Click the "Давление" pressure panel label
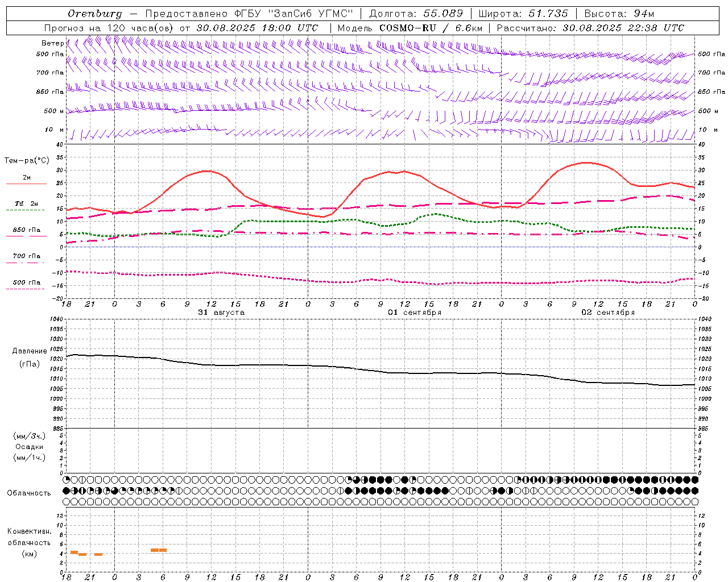 click(29, 351)
